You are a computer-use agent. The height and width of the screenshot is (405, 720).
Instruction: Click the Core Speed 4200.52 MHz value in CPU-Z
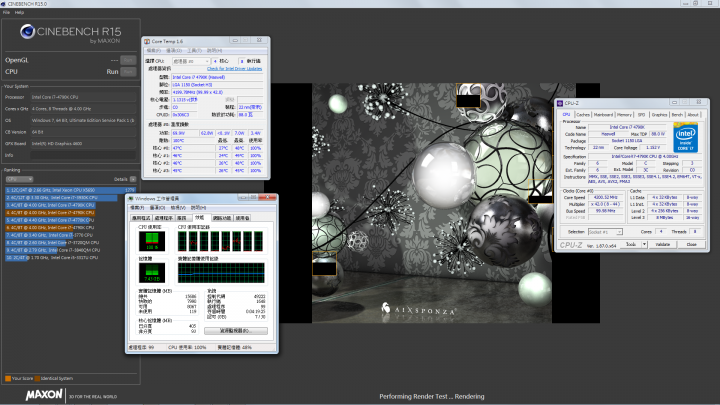coord(606,197)
